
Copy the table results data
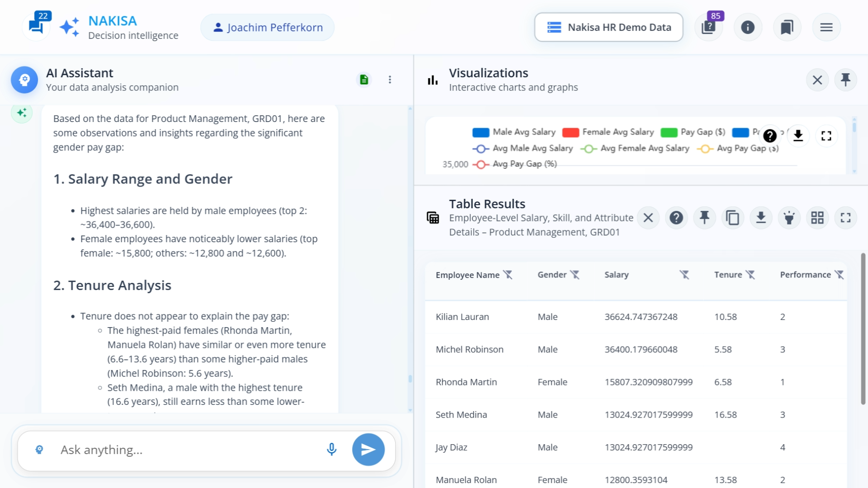tap(733, 217)
